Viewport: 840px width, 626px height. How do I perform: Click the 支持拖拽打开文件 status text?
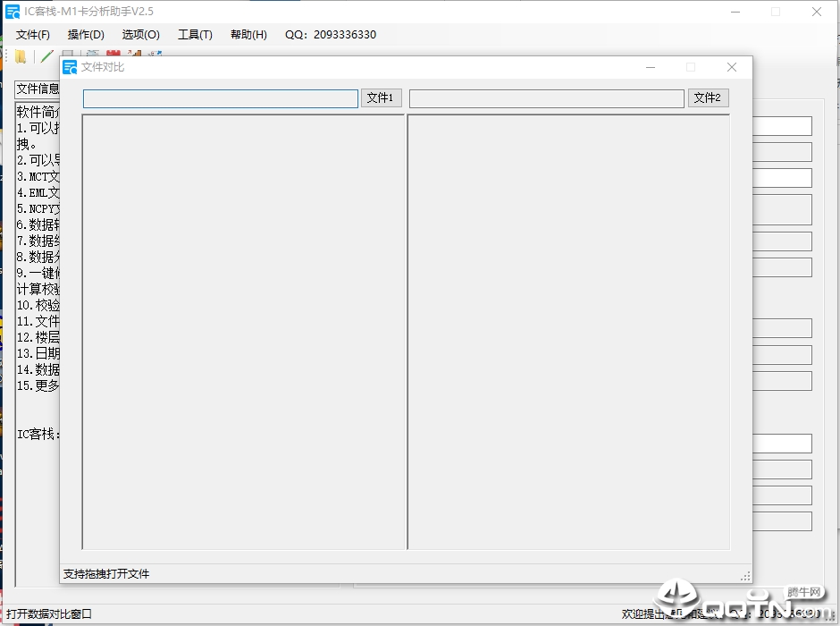click(106, 574)
